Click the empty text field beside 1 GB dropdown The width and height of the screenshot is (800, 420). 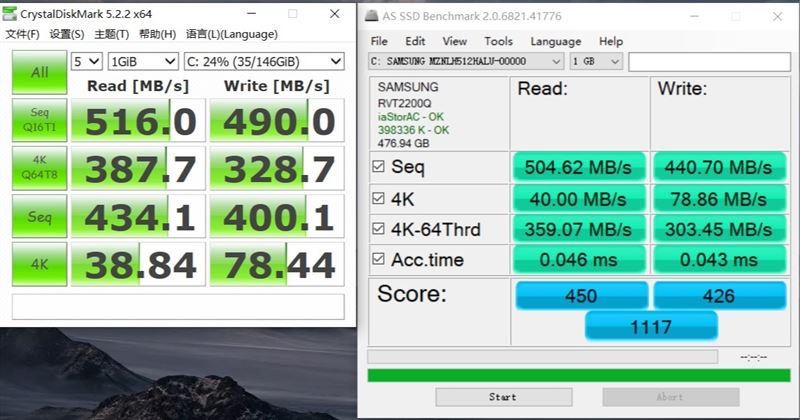[709, 62]
